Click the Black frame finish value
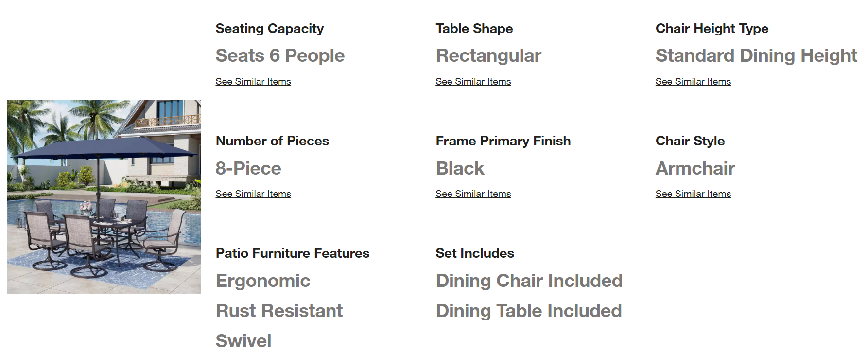Screen dimensions: 868x355 coord(460,168)
